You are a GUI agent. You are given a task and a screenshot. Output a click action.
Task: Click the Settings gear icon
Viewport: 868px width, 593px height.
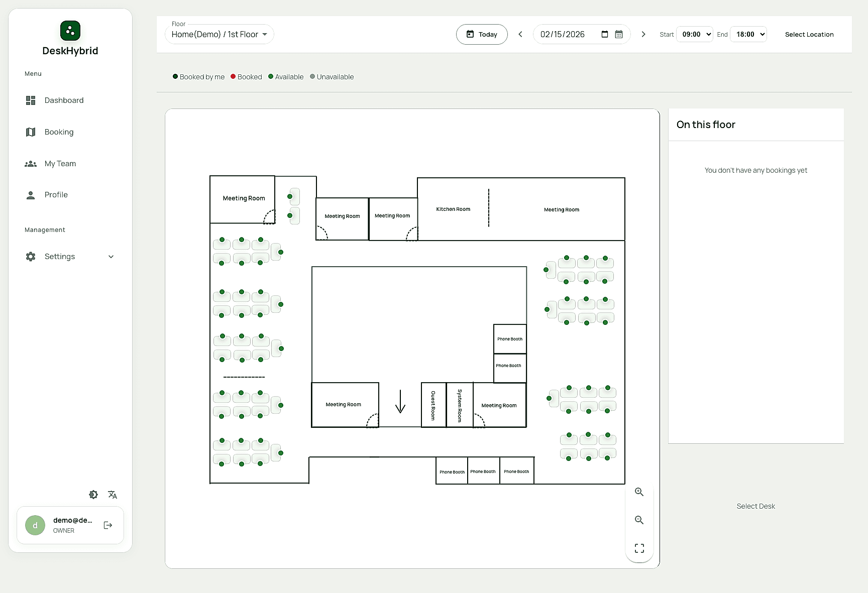30,256
